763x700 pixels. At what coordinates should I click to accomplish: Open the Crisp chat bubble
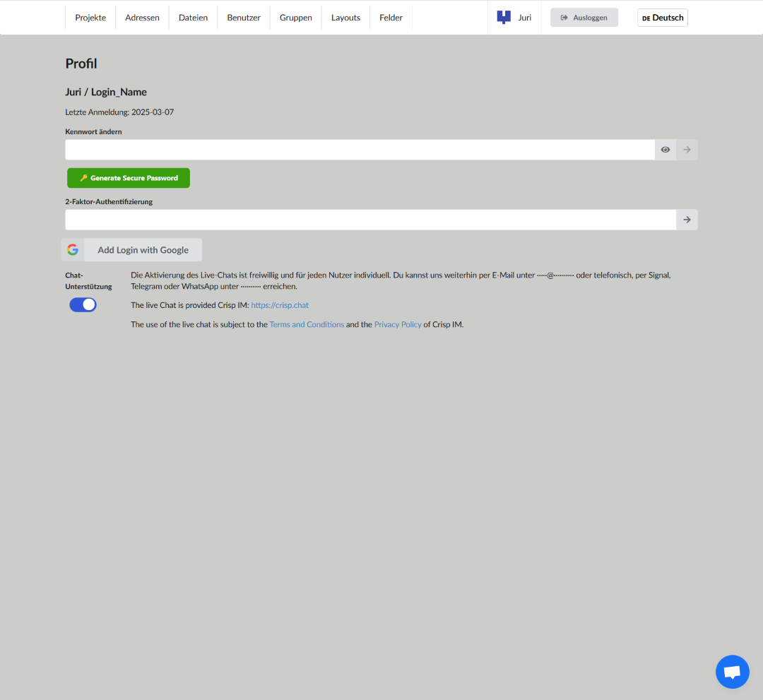732,671
